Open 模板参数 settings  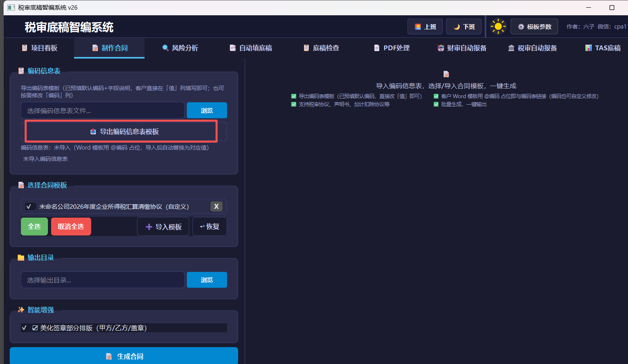click(534, 27)
